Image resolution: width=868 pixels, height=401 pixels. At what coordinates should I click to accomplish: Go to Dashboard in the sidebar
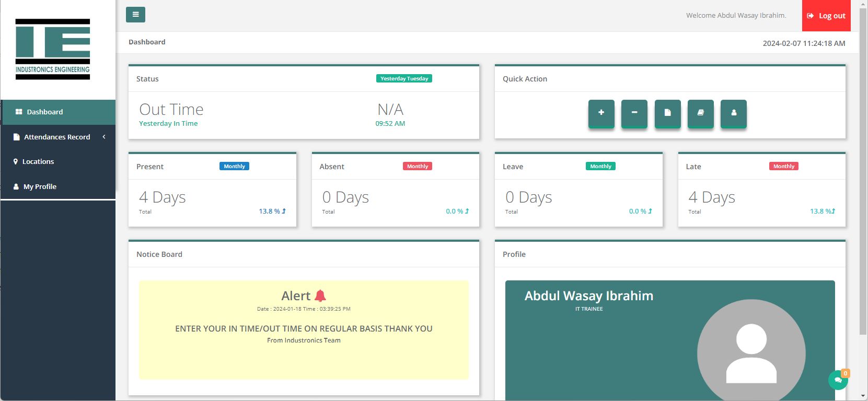pyautogui.click(x=58, y=112)
